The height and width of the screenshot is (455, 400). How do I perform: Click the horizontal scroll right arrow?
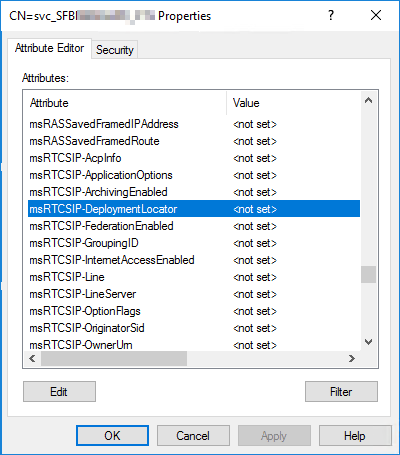[352, 359]
